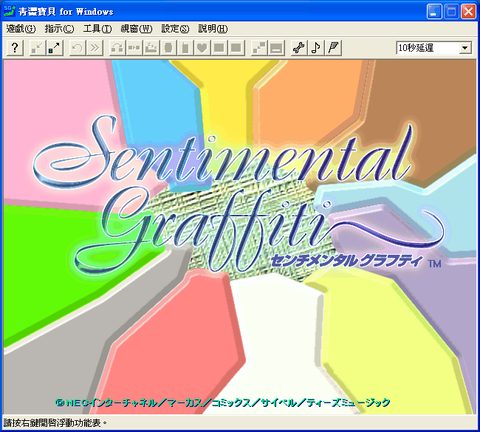
Task: Open the 設定(S) menu
Action: tap(175, 29)
